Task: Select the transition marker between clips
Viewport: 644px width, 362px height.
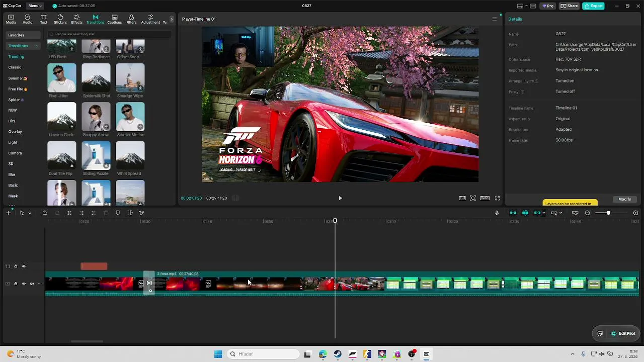Action: pos(149,284)
